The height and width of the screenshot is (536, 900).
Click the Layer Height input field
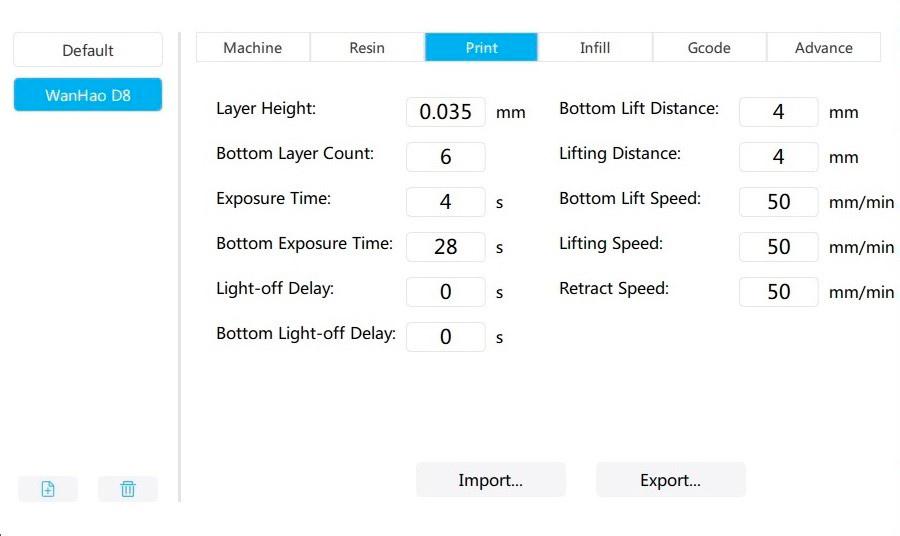[446, 112]
